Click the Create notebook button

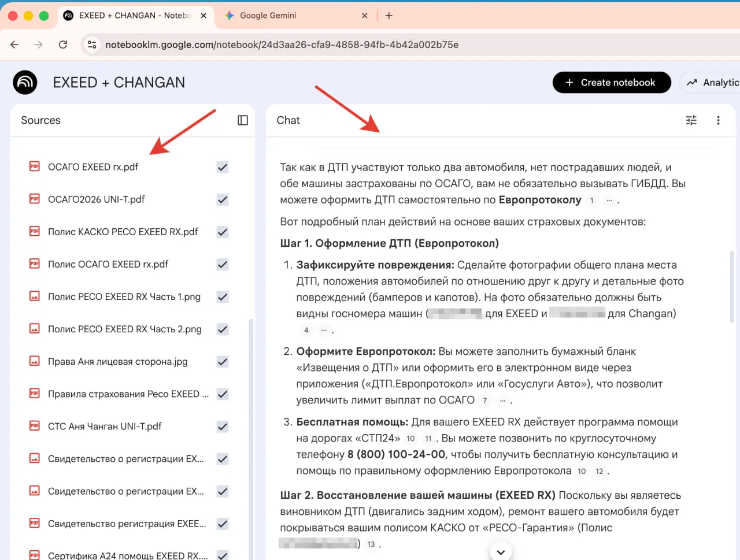612,83
